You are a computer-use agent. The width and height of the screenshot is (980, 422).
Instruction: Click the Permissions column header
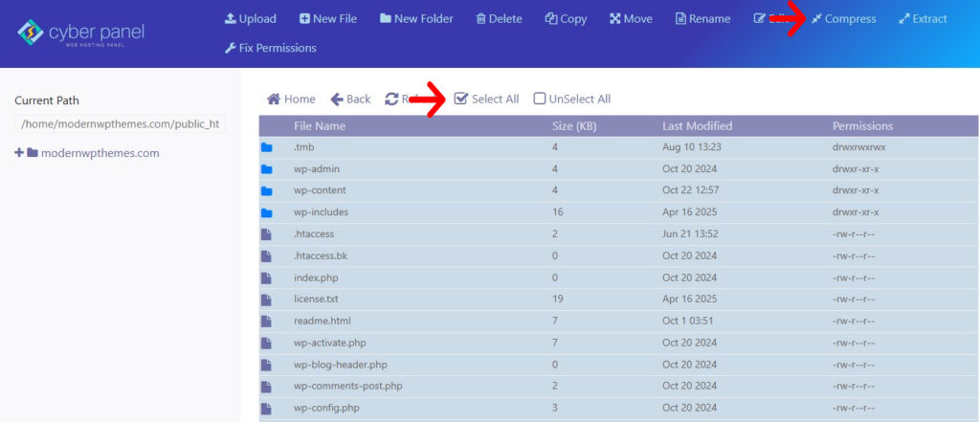(862, 126)
